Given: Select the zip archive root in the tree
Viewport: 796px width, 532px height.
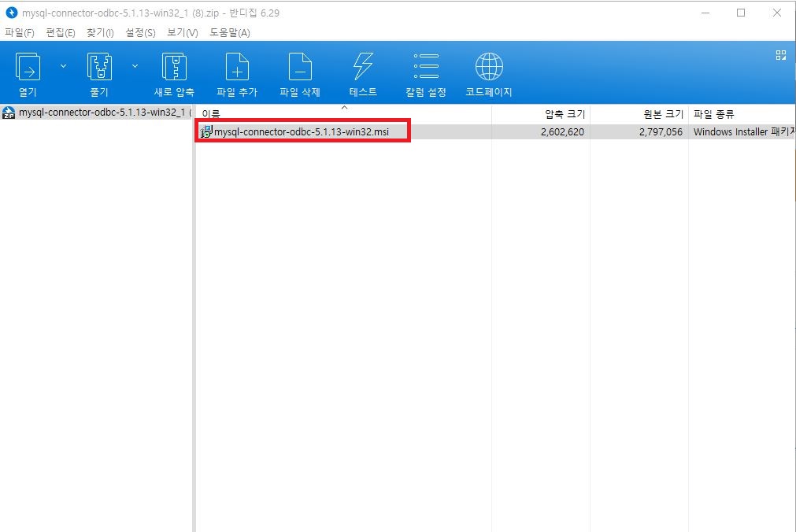Looking at the screenshot, I should [97, 113].
